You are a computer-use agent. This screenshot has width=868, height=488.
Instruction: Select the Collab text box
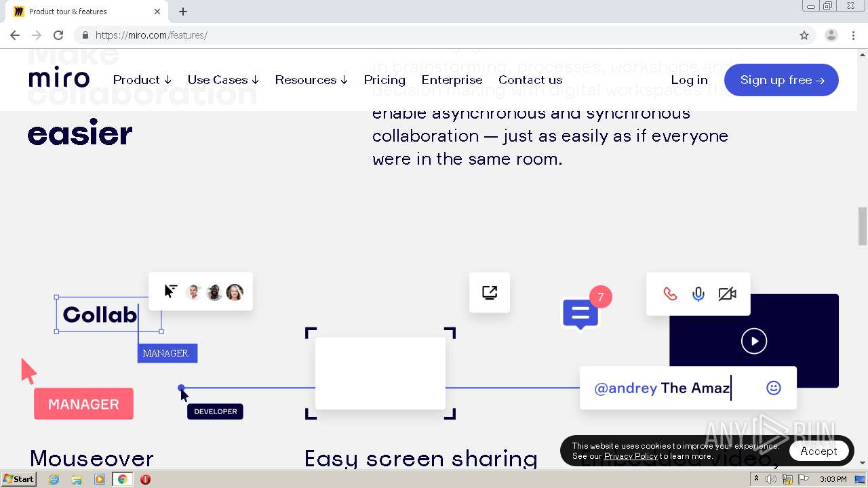(108, 314)
